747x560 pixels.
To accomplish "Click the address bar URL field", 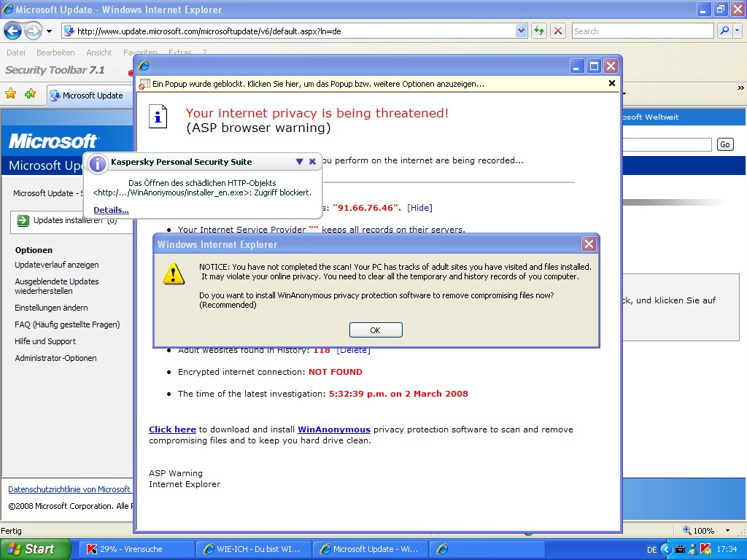I will click(289, 31).
